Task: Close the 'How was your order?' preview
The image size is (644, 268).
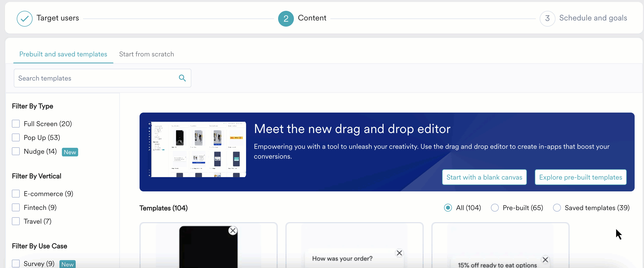Action: point(399,253)
